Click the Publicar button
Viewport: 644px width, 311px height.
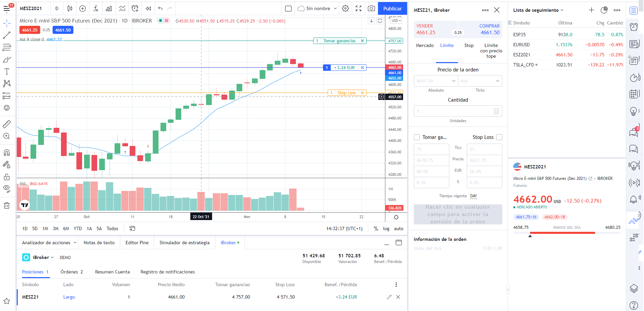[x=392, y=8]
